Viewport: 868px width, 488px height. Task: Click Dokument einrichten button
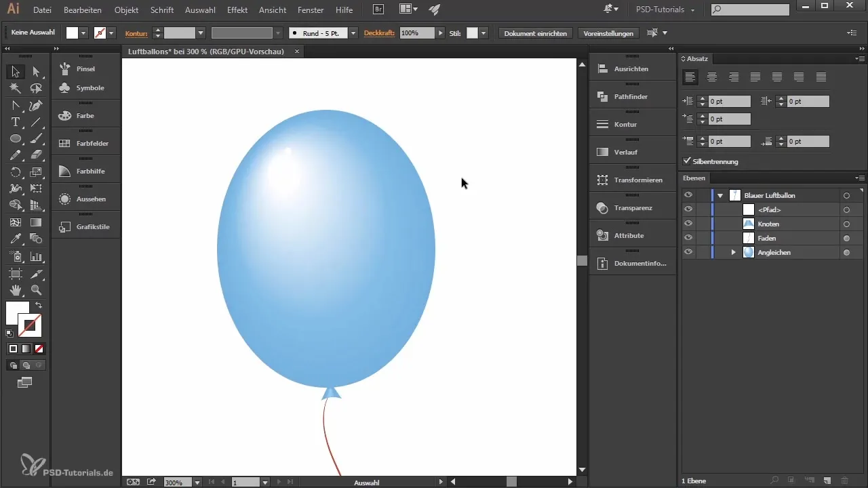(535, 33)
